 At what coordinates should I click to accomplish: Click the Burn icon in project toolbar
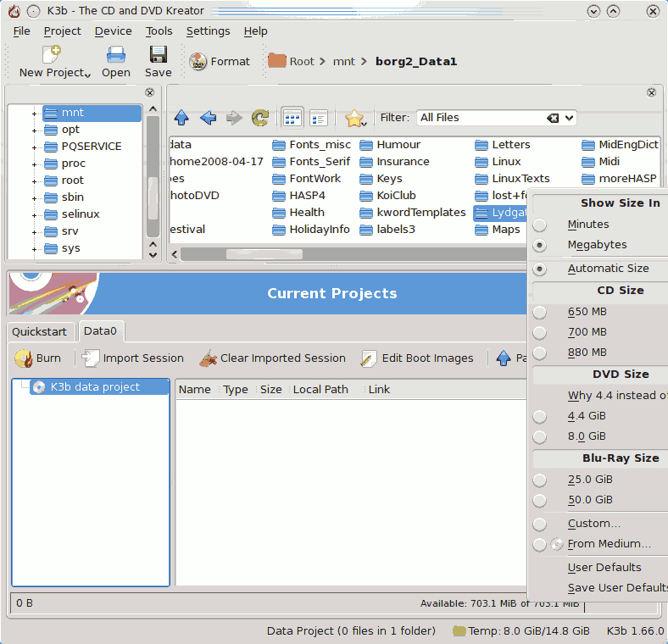click(23, 358)
